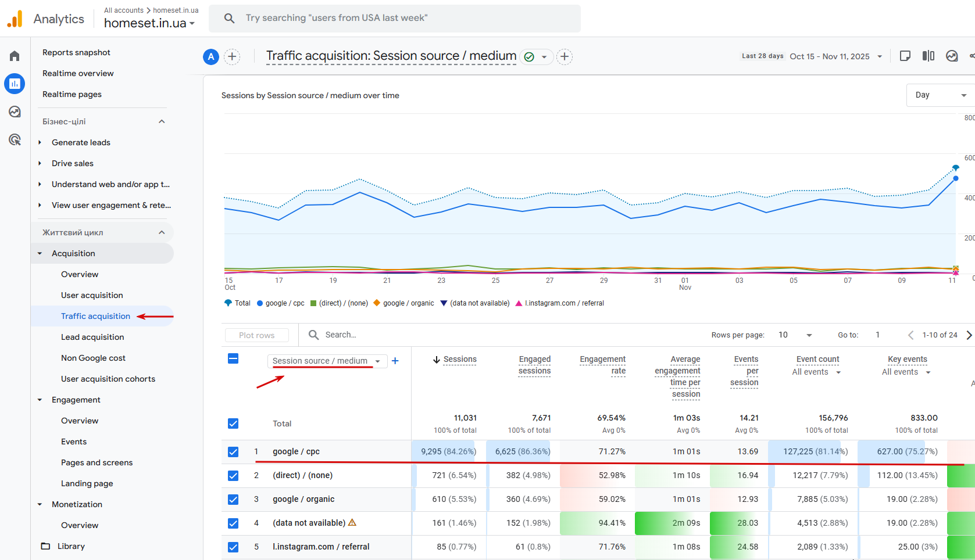Open the report status dropdown arrow beside title
Screen dimensions: 975x560
tap(544, 57)
